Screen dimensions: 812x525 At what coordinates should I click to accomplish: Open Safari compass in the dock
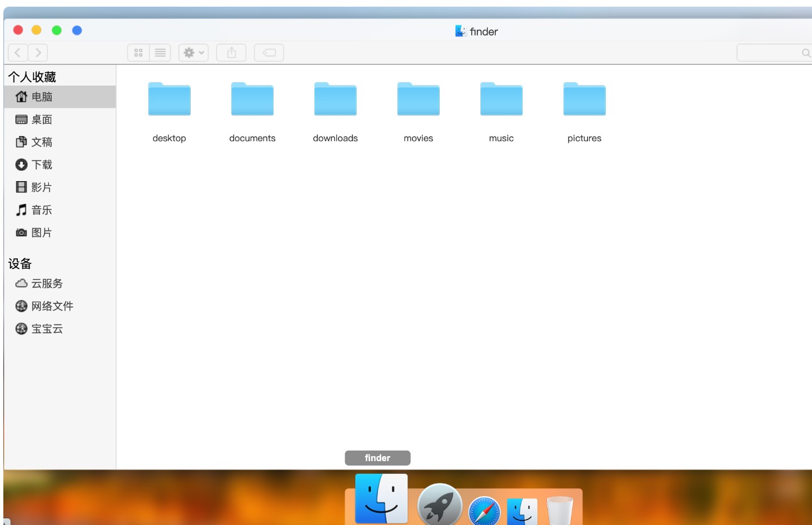pos(484,511)
